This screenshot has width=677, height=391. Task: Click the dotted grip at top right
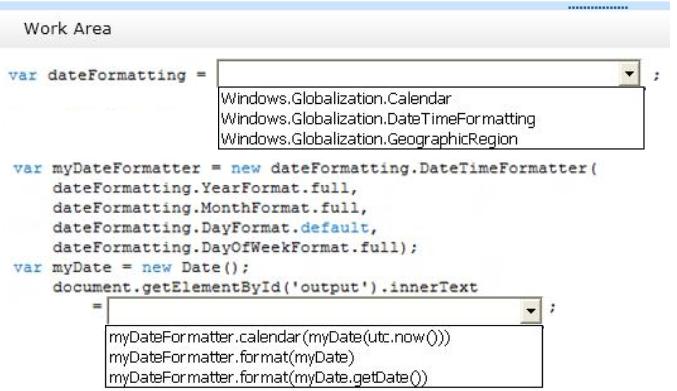[598, 7]
